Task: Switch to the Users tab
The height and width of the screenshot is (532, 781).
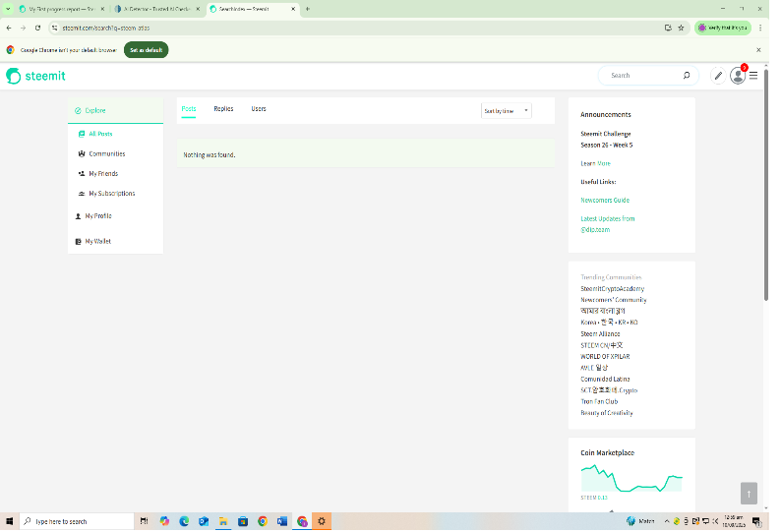Action: (x=259, y=108)
